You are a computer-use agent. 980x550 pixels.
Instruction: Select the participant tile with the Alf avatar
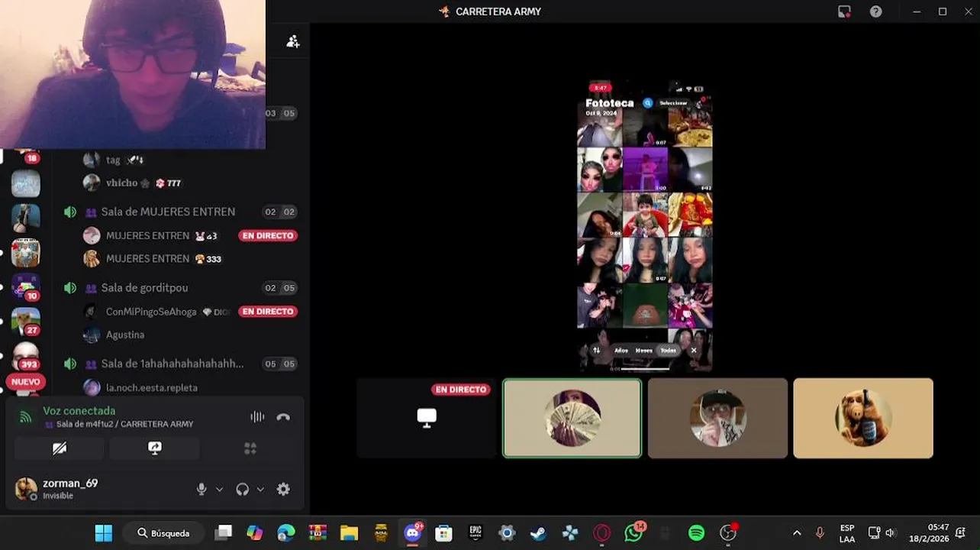tap(863, 418)
